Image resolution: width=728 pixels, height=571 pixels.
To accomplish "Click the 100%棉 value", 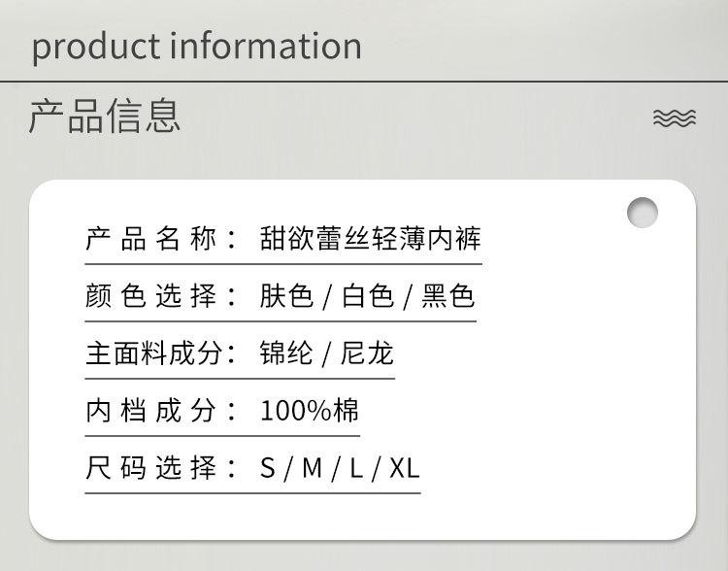I will [309, 411].
